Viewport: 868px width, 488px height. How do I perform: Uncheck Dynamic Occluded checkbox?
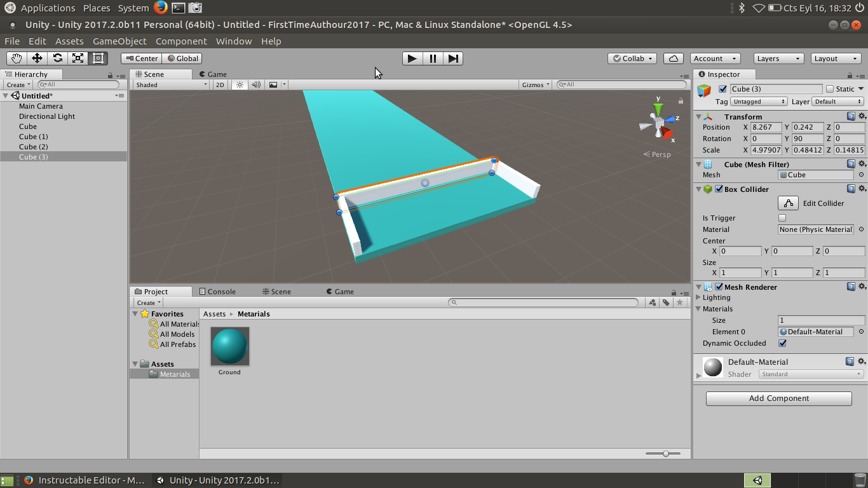pos(782,343)
